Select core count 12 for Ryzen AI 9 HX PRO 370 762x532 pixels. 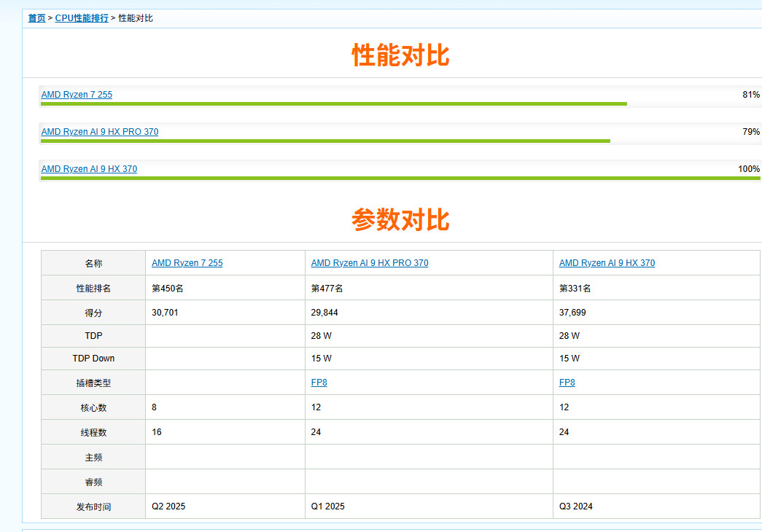pos(316,407)
